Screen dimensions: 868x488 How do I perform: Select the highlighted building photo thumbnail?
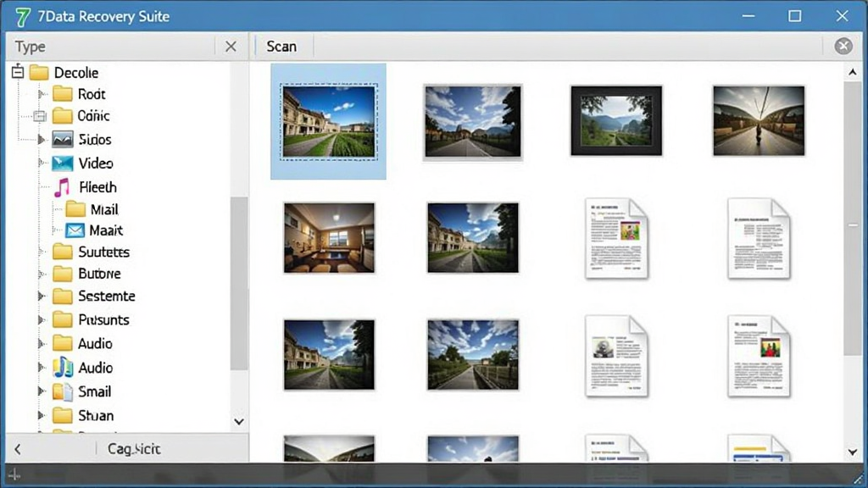[x=329, y=122]
